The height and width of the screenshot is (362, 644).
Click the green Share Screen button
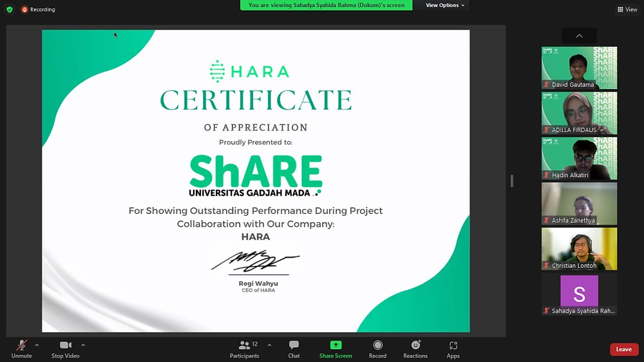[x=336, y=349]
